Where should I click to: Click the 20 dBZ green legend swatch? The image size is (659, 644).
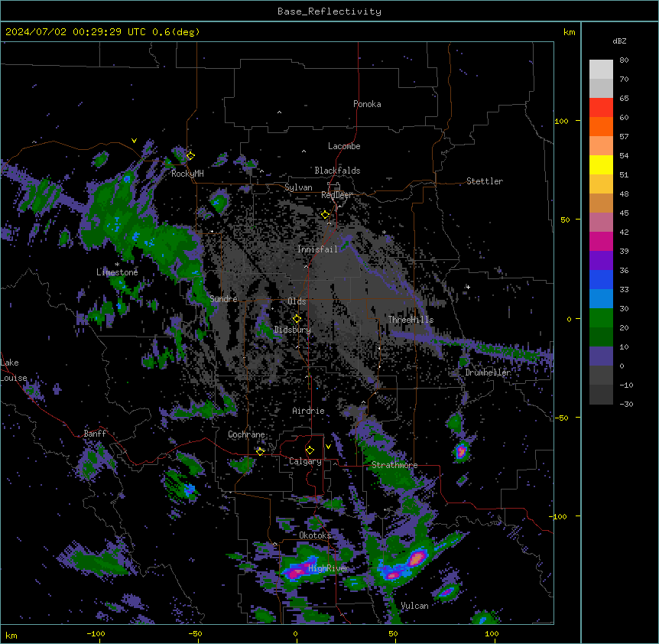[601, 318]
